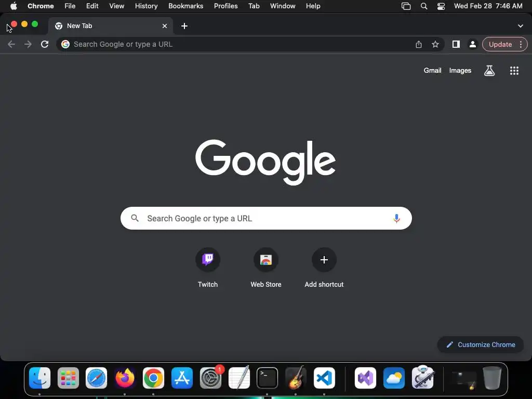
Task: Click the Update button
Action: point(500,44)
